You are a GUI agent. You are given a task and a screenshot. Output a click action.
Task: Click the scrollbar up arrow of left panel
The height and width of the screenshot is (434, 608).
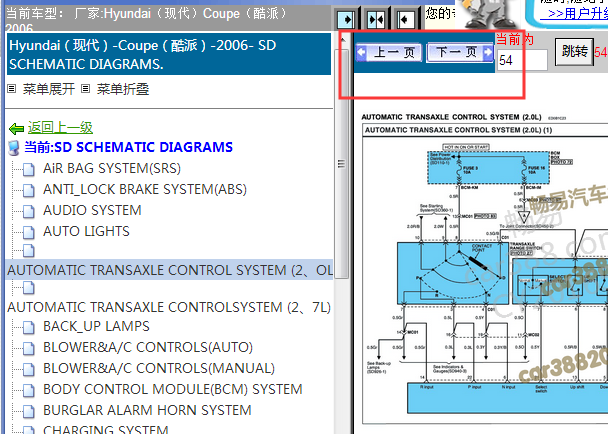pos(342,38)
